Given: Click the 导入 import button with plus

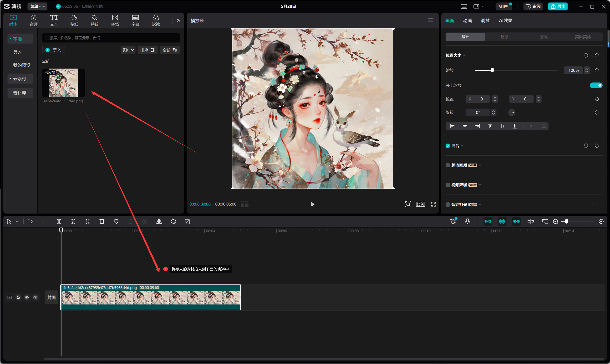Looking at the screenshot, I should point(53,50).
